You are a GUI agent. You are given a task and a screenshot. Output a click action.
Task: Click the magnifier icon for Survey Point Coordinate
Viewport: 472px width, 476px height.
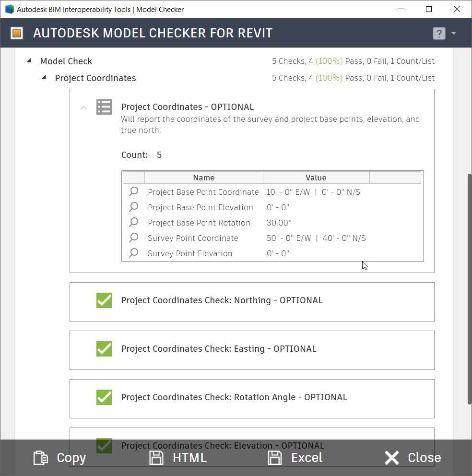(133, 238)
